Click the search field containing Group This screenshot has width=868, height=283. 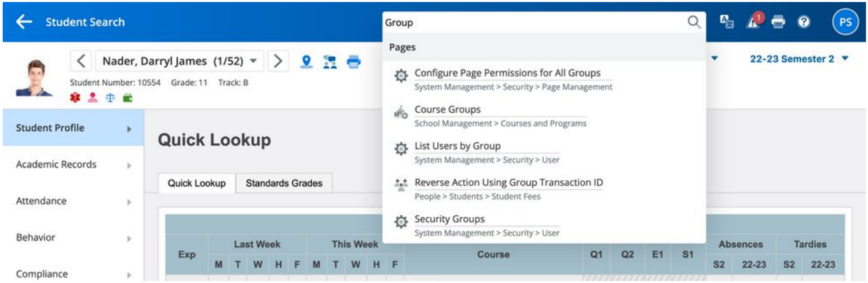coord(533,22)
